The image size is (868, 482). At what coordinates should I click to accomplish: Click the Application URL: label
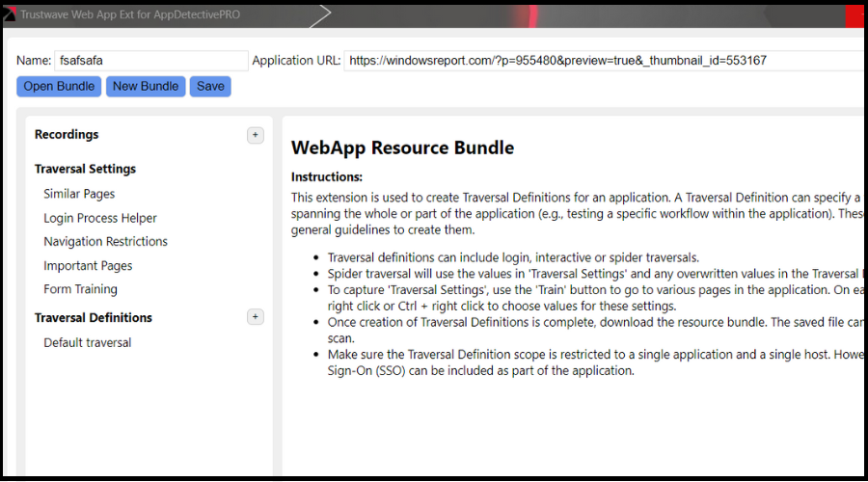point(296,61)
